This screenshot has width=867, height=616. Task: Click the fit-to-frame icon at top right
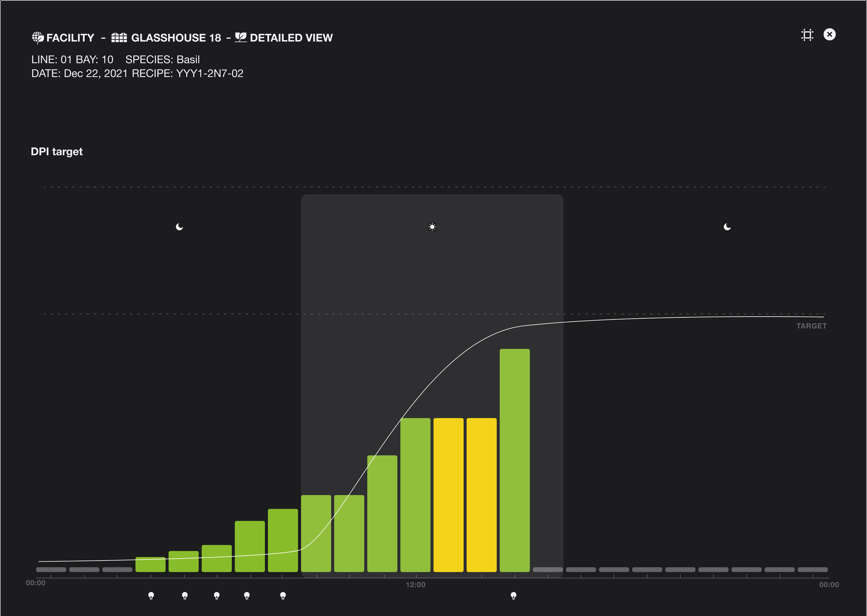click(x=807, y=35)
